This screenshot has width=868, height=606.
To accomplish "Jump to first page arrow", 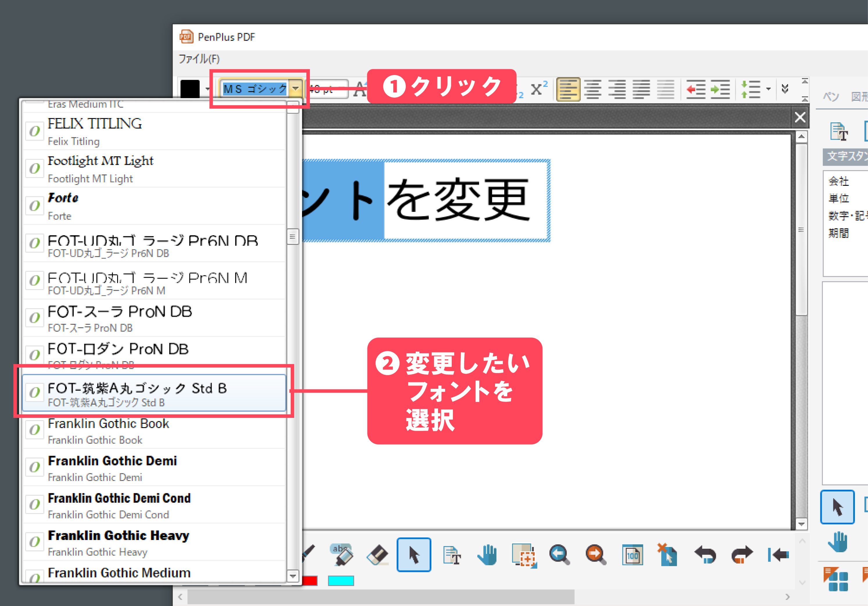I will (778, 555).
